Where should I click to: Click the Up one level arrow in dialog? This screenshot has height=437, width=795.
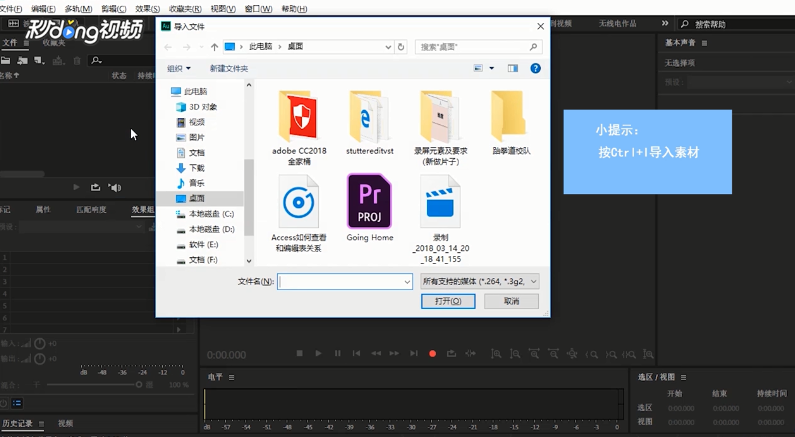(214, 47)
